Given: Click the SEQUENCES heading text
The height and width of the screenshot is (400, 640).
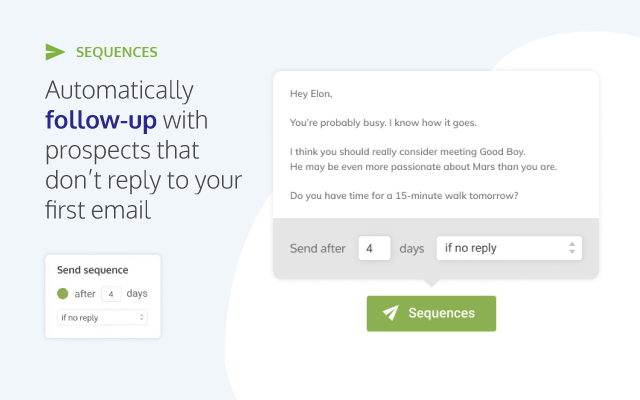Looking at the screenshot, I should point(116,52).
